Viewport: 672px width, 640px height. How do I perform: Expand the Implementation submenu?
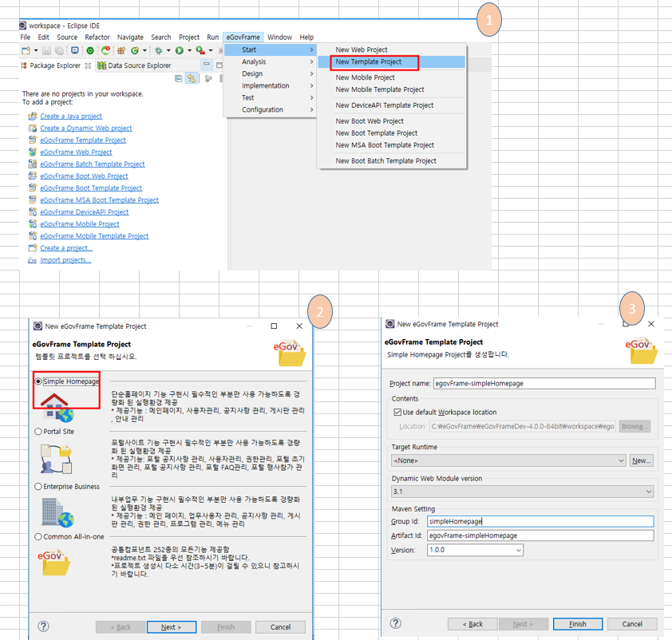(270, 85)
